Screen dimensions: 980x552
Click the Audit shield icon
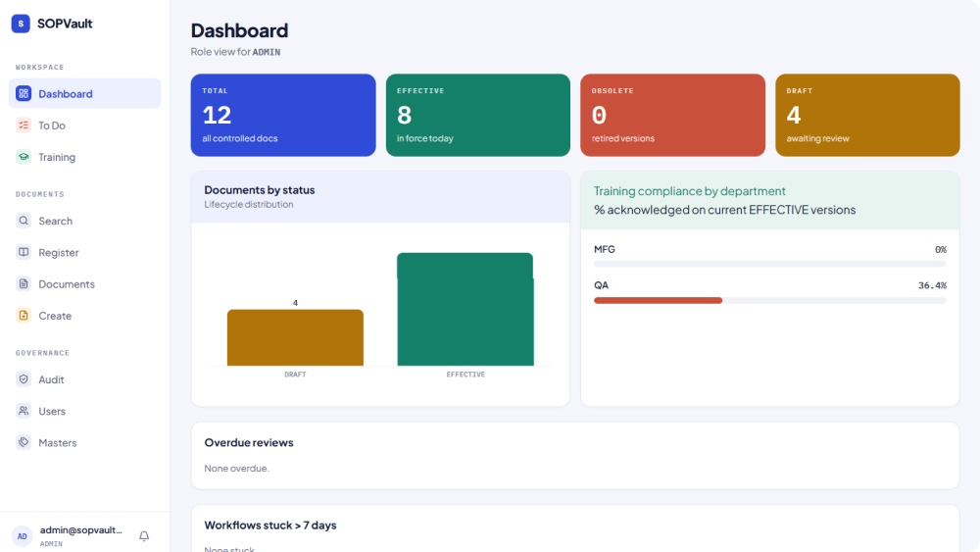(24, 379)
